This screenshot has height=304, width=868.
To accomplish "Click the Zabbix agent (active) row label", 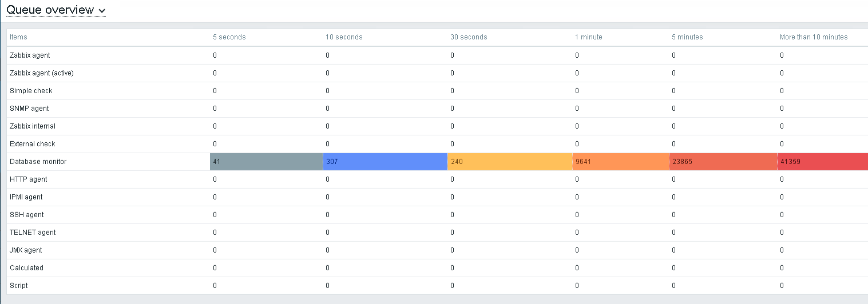I will click(41, 73).
